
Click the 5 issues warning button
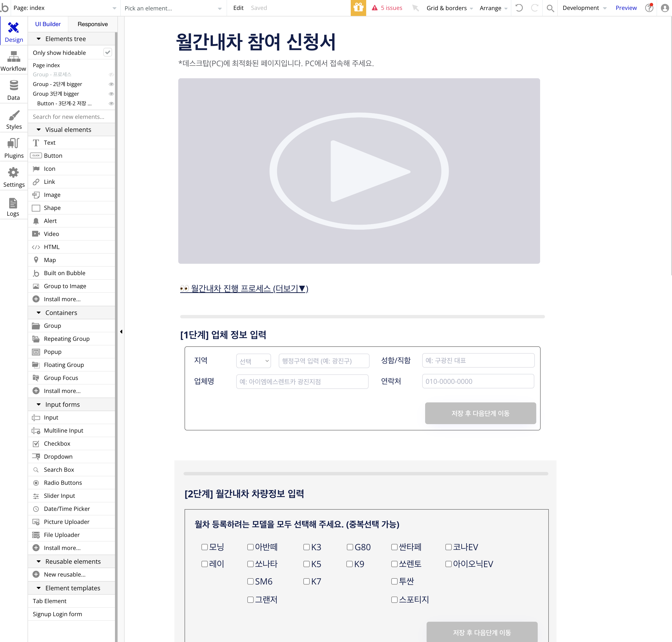tap(387, 8)
